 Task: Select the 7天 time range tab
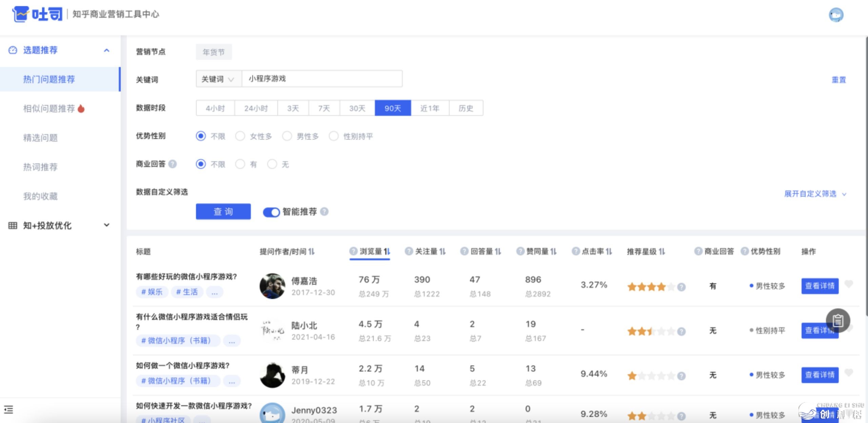(x=324, y=108)
